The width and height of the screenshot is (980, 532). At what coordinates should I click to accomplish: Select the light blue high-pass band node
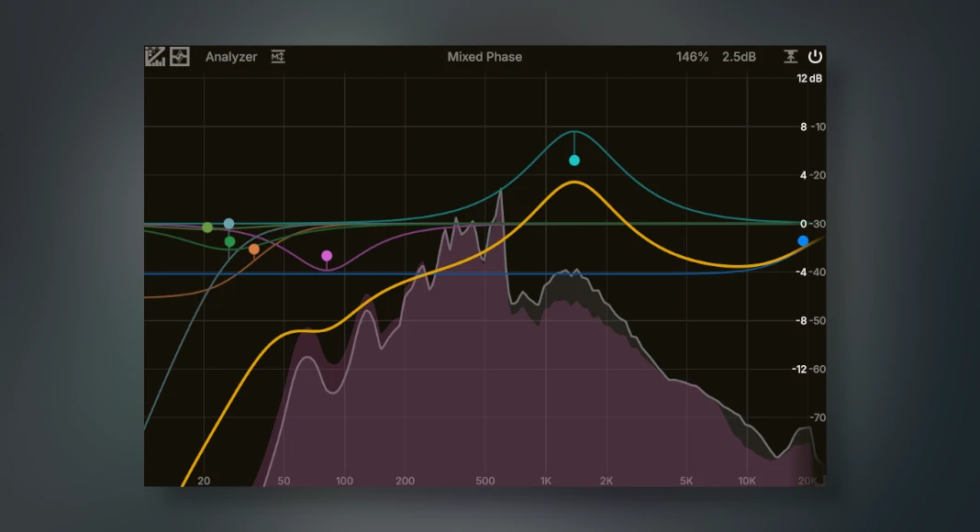click(x=228, y=224)
